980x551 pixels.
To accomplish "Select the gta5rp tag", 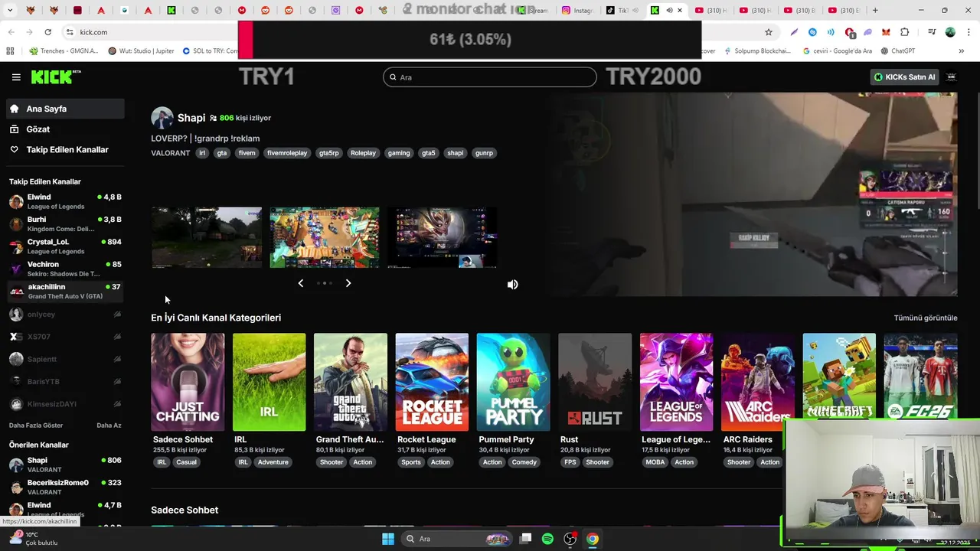I will (328, 153).
